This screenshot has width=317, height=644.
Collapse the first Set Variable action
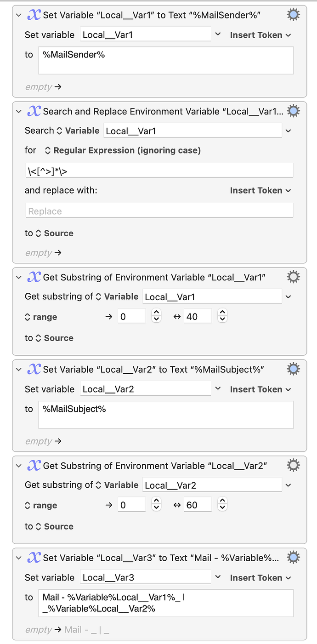[18, 14]
